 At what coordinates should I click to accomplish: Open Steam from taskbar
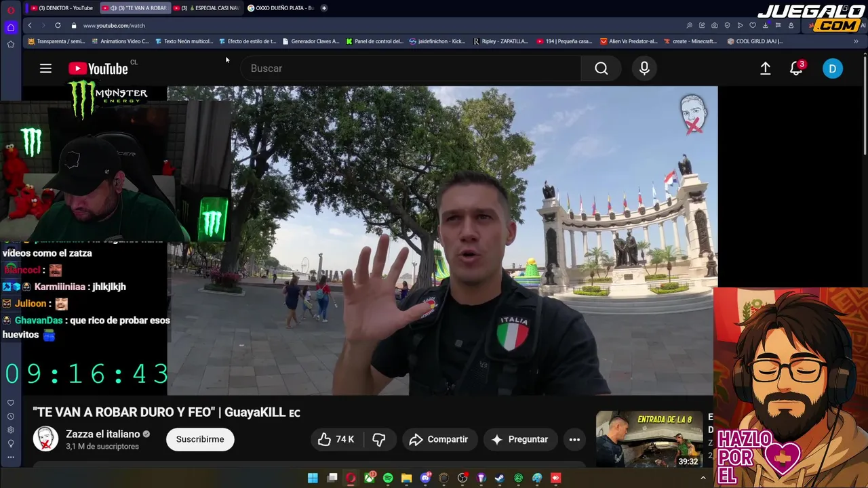(500, 478)
